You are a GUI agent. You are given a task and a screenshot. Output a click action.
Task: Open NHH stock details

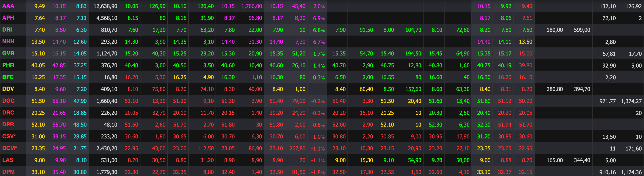click(x=8, y=42)
